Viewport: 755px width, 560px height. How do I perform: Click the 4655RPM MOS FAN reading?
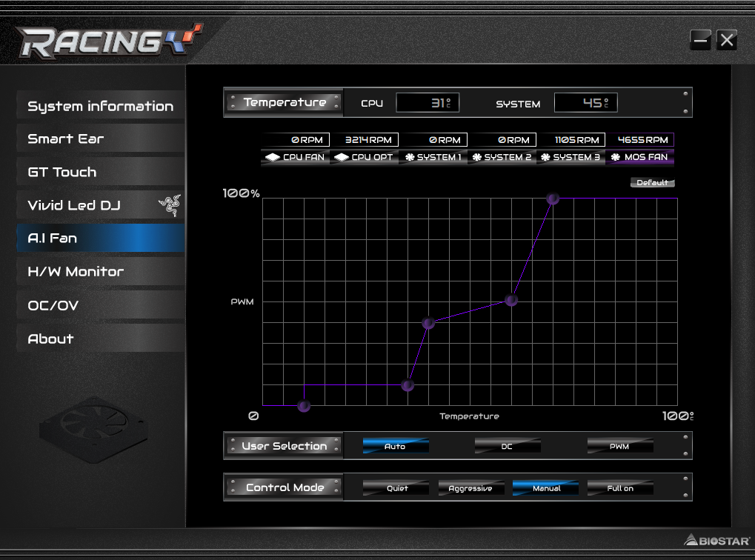(x=640, y=140)
